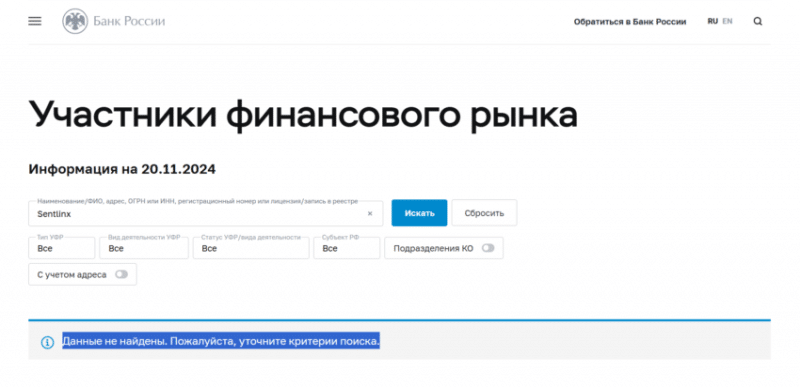Open site search via magnifier icon
The image size is (800, 388).
tap(758, 21)
